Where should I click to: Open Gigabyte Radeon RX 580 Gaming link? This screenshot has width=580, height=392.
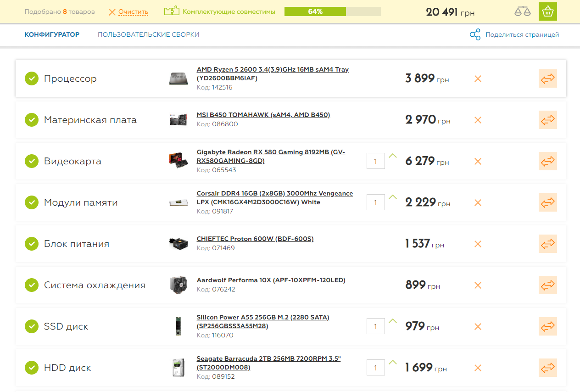pos(271,157)
